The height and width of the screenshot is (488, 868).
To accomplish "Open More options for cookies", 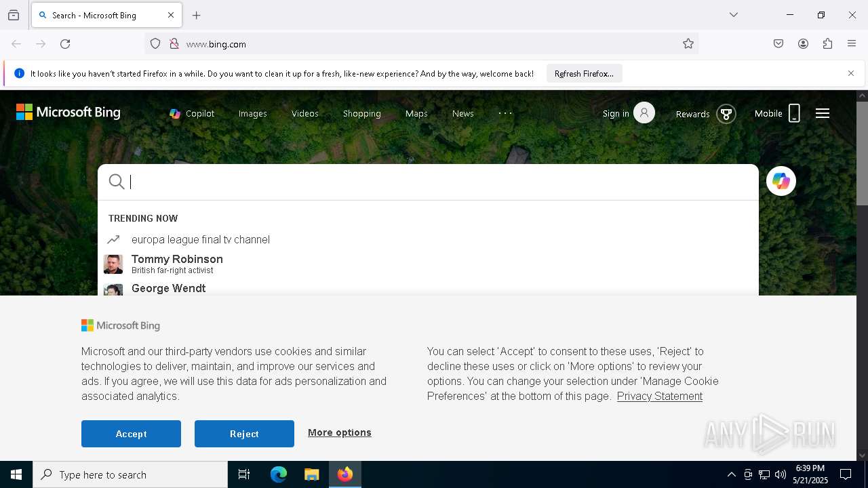I will pos(340,432).
